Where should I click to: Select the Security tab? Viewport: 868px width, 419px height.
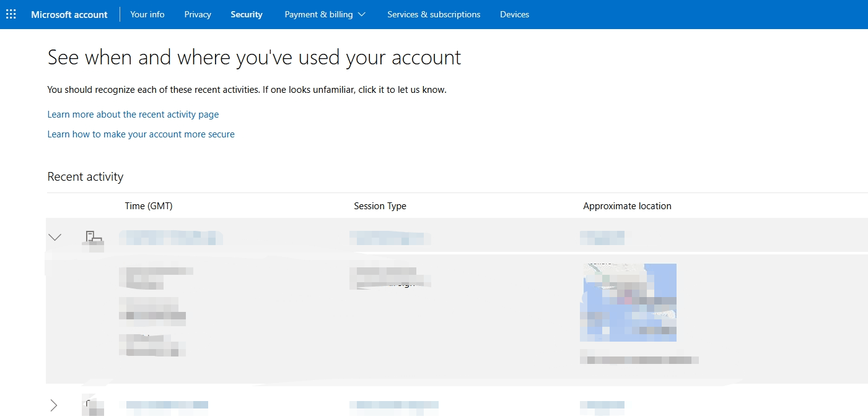247,14
